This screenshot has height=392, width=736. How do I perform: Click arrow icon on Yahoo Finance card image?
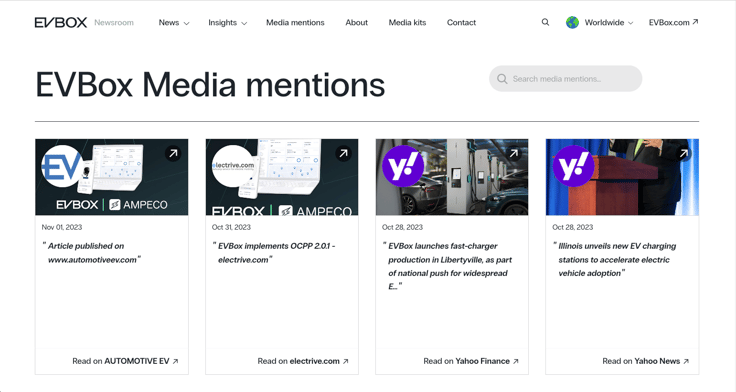[514, 153]
